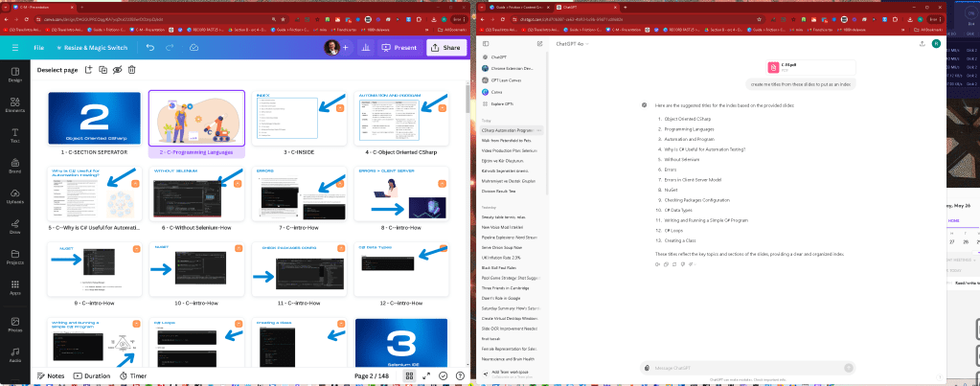Viewport: 980px width, 386px height.
Task: Select slide 12 C# Data Types thumbnail
Action: (x=402, y=270)
